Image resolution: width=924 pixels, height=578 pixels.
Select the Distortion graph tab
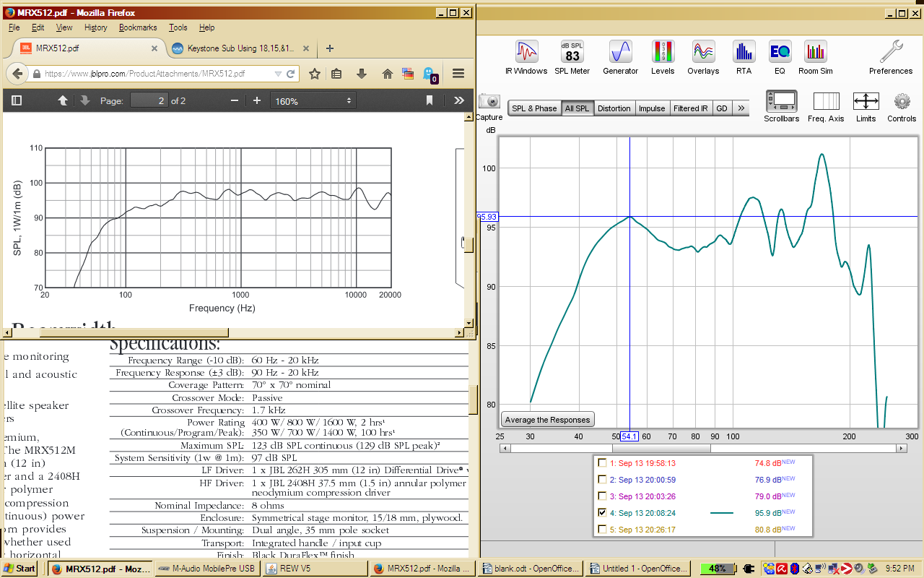(614, 108)
